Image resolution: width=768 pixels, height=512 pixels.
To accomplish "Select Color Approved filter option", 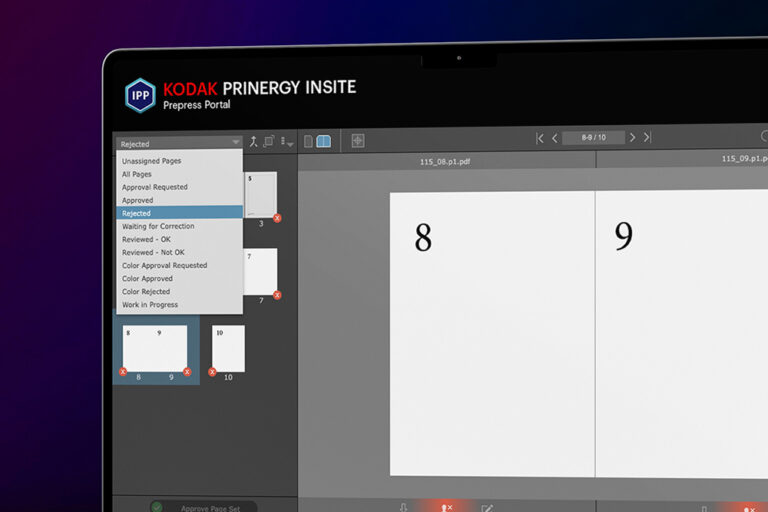I will click(147, 279).
